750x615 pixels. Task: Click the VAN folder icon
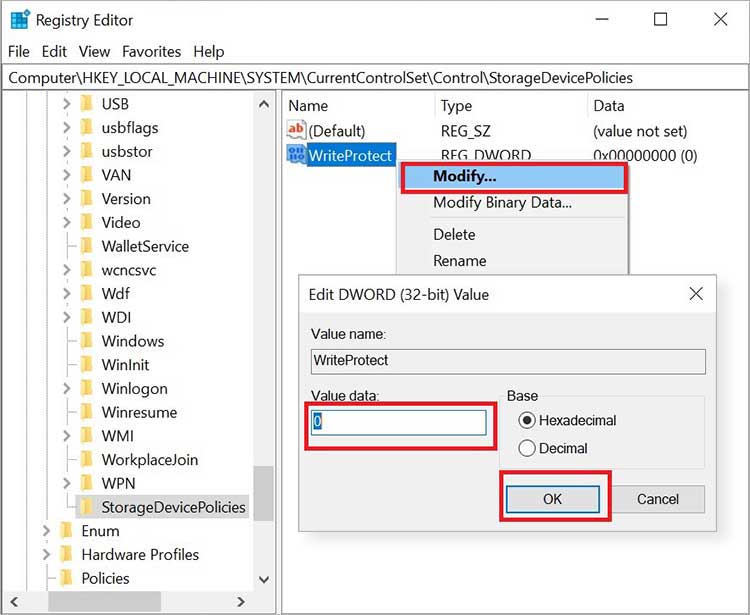coord(87,175)
